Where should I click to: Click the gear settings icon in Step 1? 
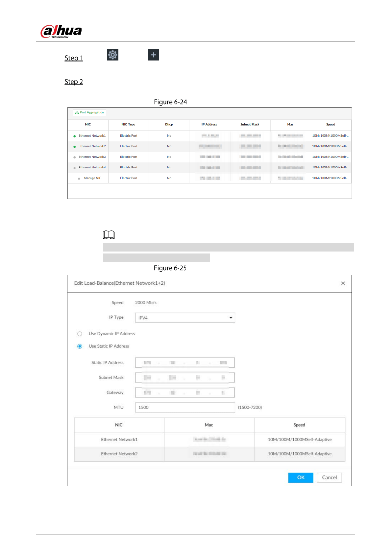click(x=113, y=55)
